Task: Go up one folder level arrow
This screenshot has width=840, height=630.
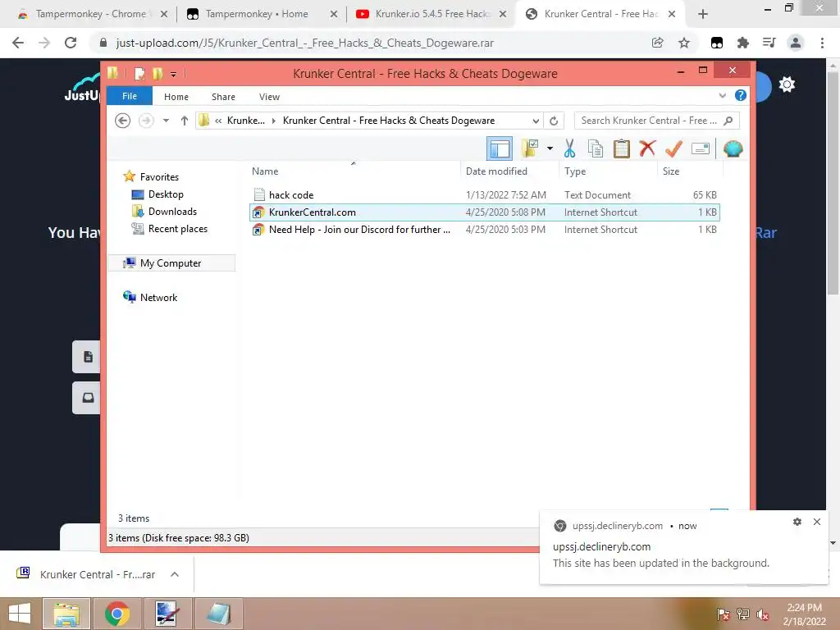Action: 185,121
